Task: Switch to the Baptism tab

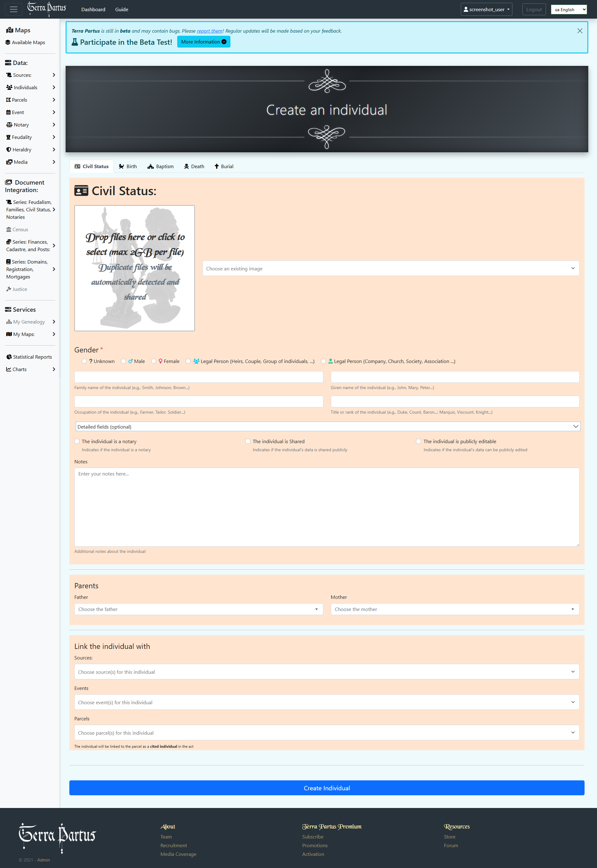Action: tap(160, 166)
